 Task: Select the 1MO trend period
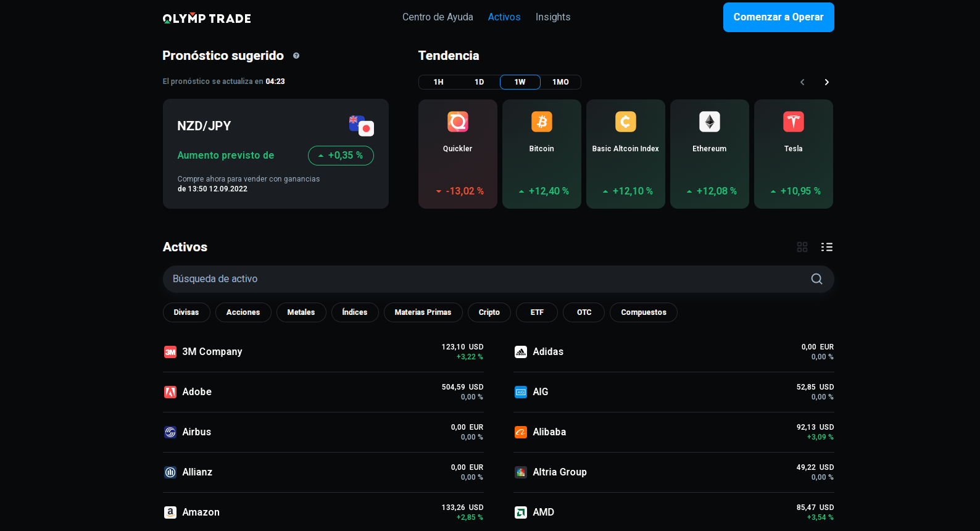tap(561, 82)
